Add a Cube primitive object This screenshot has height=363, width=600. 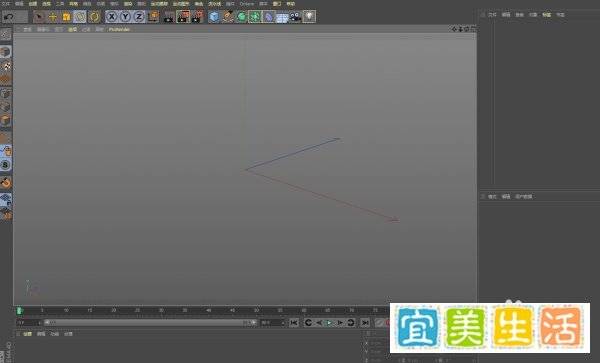point(214,17)
